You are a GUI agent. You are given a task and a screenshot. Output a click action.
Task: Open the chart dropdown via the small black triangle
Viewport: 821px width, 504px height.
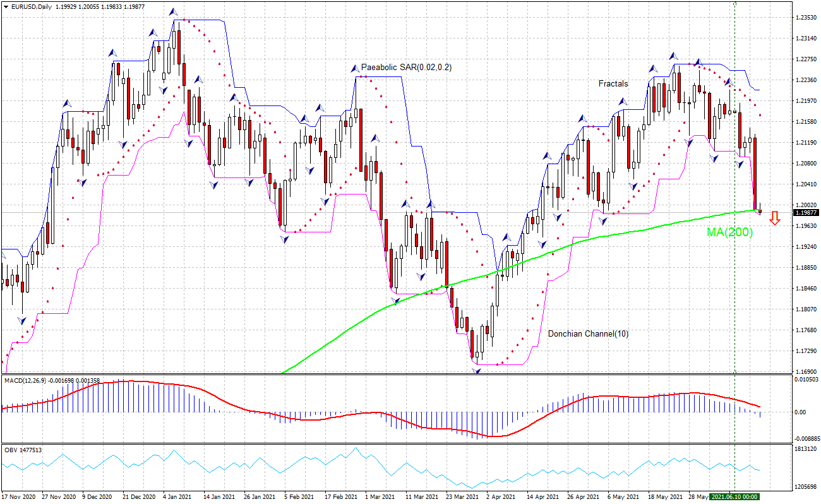click(x=6, y=6)
